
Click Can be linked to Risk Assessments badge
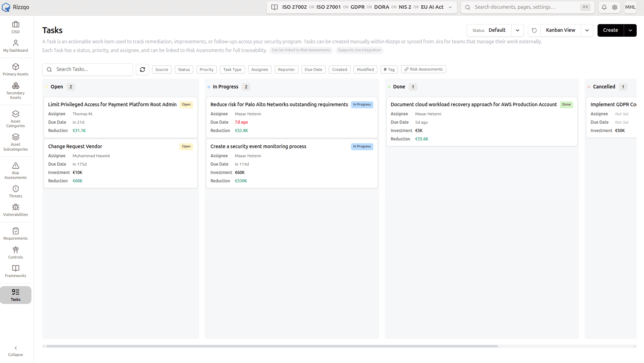click(301, 50)
